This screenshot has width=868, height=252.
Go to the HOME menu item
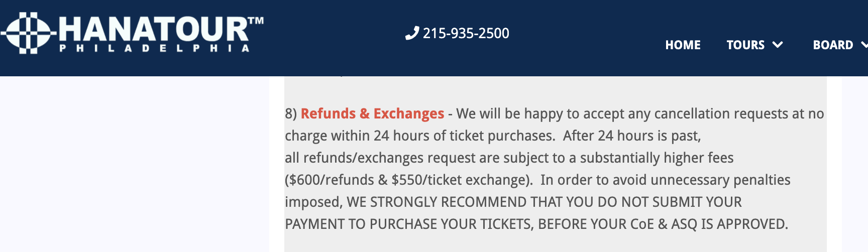(683, 45)
